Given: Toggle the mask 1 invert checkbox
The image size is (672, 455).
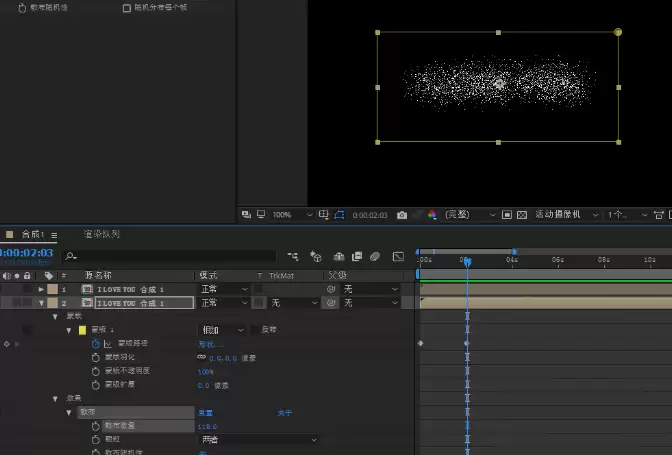Looking at the screenshot, I should (x=255, y=329).
